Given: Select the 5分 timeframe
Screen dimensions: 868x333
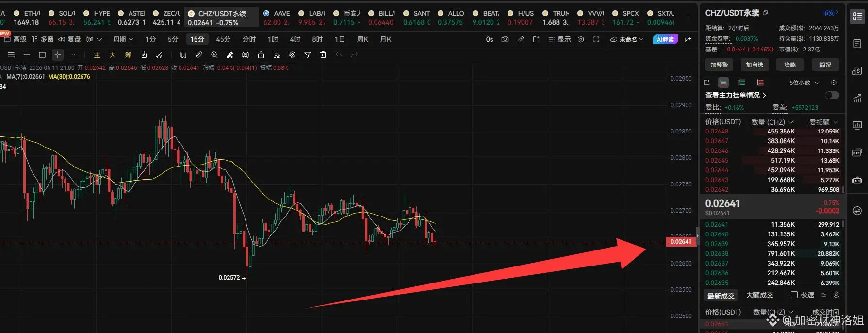Looking at the screenshot, I should pos(173,39).
